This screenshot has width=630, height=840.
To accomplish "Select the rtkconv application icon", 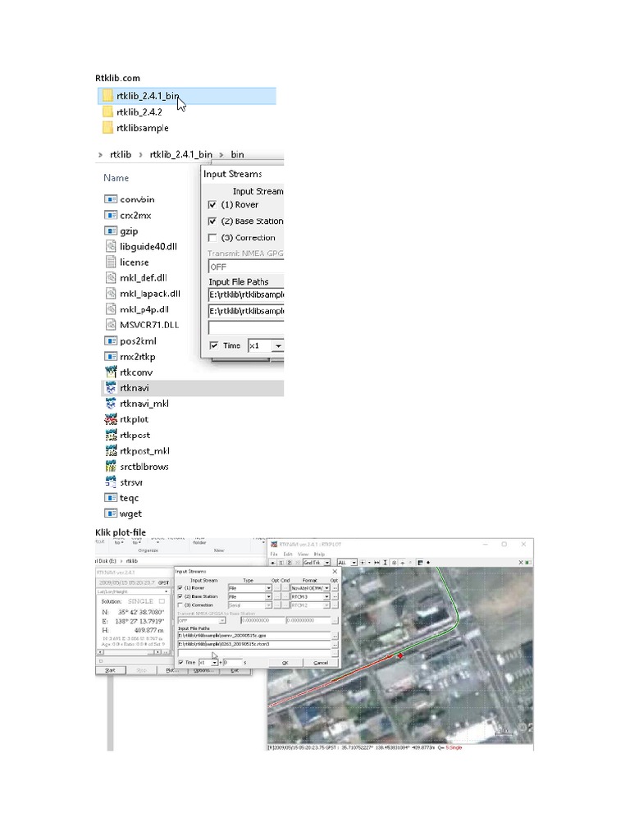I will [x=111, y=372].
